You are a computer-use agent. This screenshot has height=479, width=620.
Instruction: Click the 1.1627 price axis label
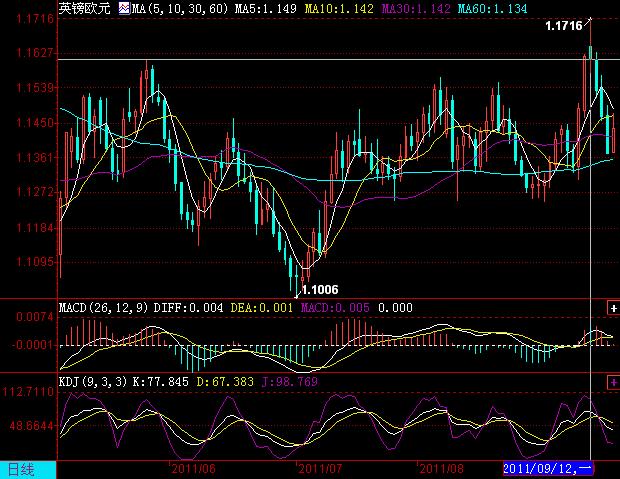click(34, 53)
